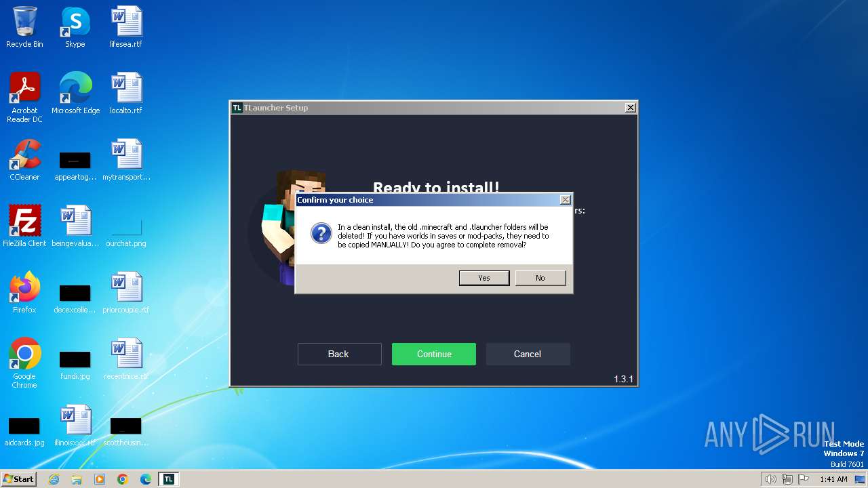
Task: Select the Firefox desktop shortcut
Action: (x=24, y=293)
